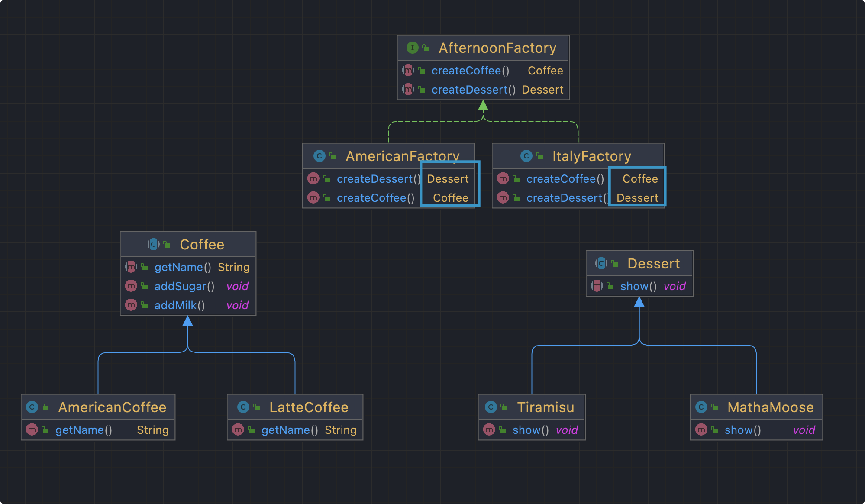Click the class icon of AmericanFactory
The height and width of the screenshot is (504, 865).
coord(319,156)
